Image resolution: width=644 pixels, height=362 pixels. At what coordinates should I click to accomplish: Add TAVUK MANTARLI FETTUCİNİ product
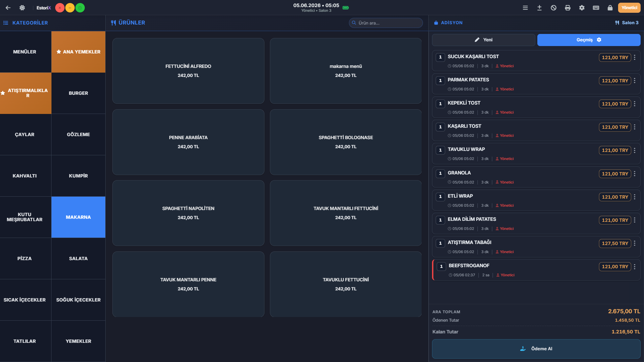tap(346, 213)
